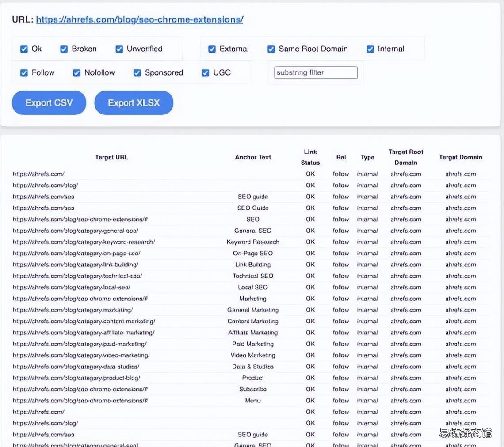Select the paid-marketing category URL cell
The width and height of the screenshot is (504, 447).
click(x=80, y=344)
